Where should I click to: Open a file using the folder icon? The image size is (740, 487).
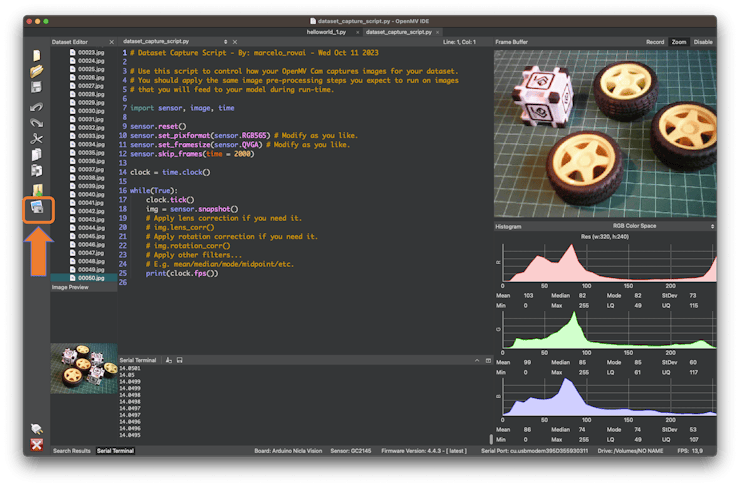(37, 71)
